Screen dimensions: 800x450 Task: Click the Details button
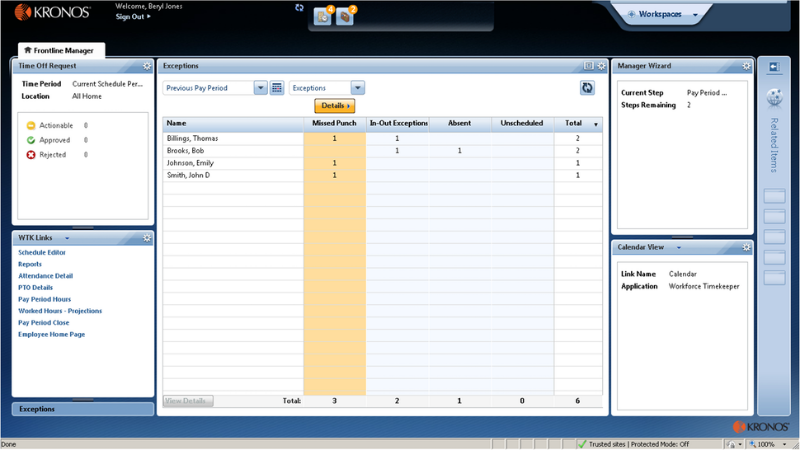335,106
